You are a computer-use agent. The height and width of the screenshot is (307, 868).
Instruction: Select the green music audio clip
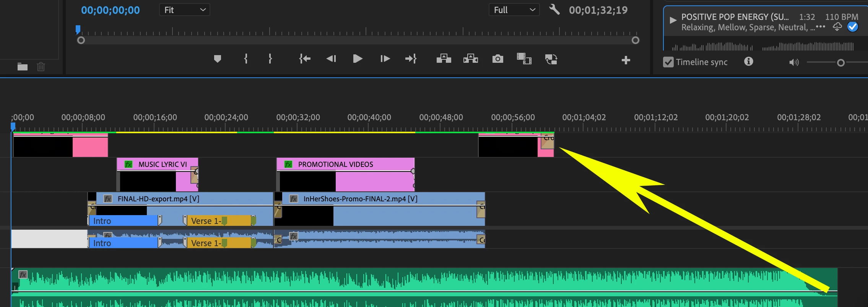tap(424, 287)
